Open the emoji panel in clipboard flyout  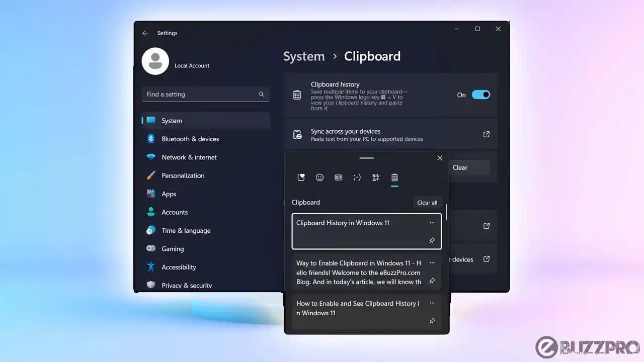pyautogui.click(x=319, y=177)
